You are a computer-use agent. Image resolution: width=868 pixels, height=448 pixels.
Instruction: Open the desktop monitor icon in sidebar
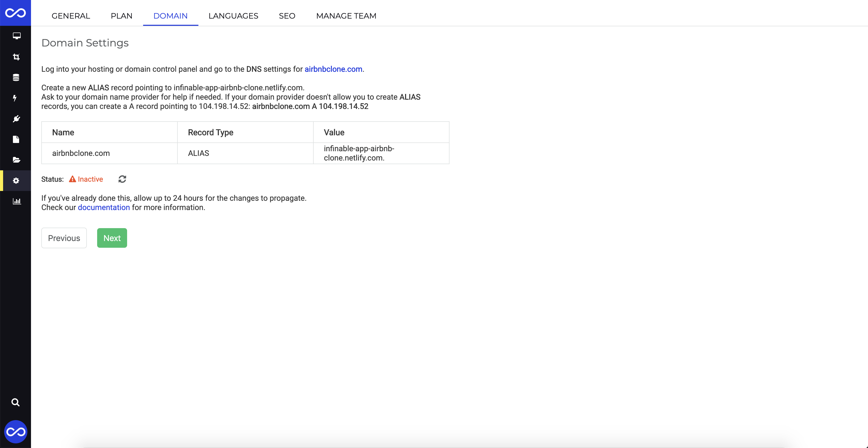click(17, 36)
